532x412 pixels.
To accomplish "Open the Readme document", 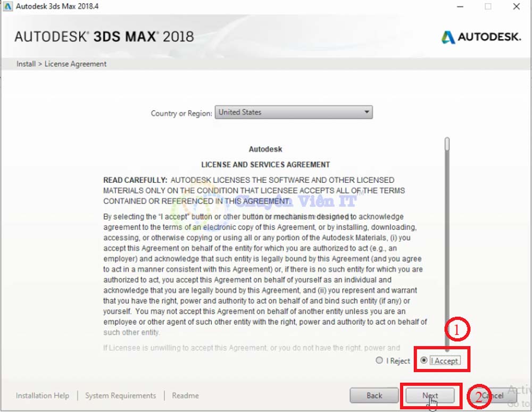I will click(x=185, y=396).
